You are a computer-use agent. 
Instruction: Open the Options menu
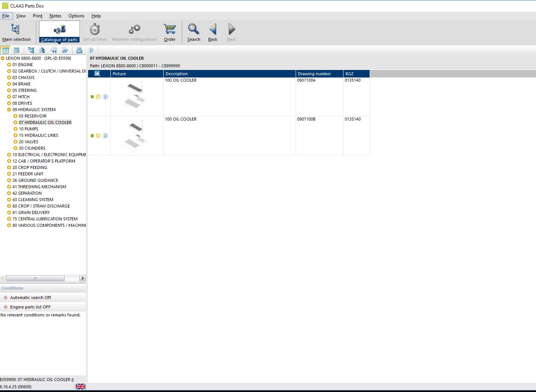76,16
